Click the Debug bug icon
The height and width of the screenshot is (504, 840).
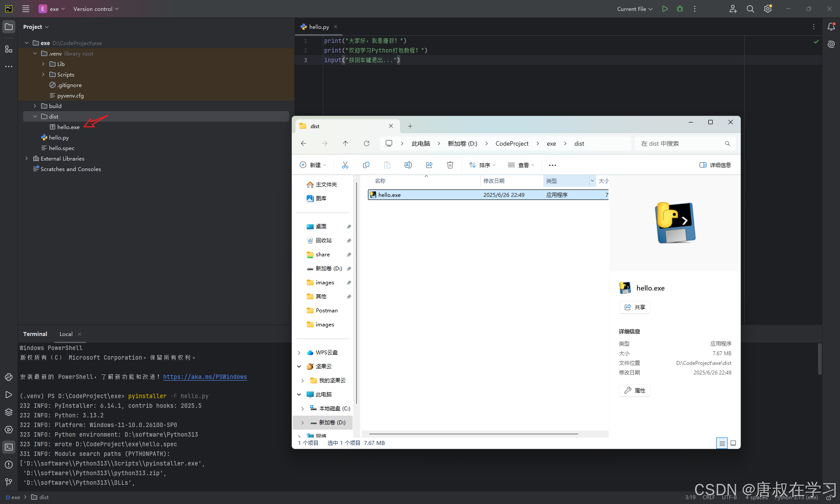680,9
